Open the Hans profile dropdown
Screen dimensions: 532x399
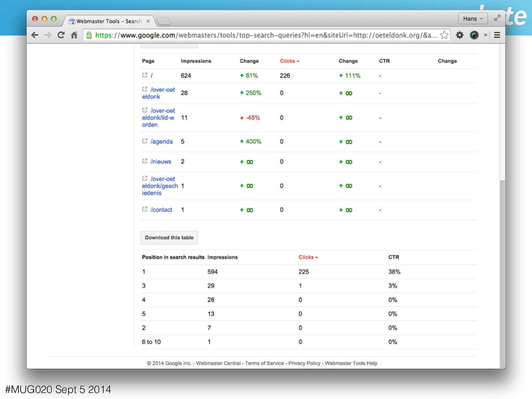(473, 19)
